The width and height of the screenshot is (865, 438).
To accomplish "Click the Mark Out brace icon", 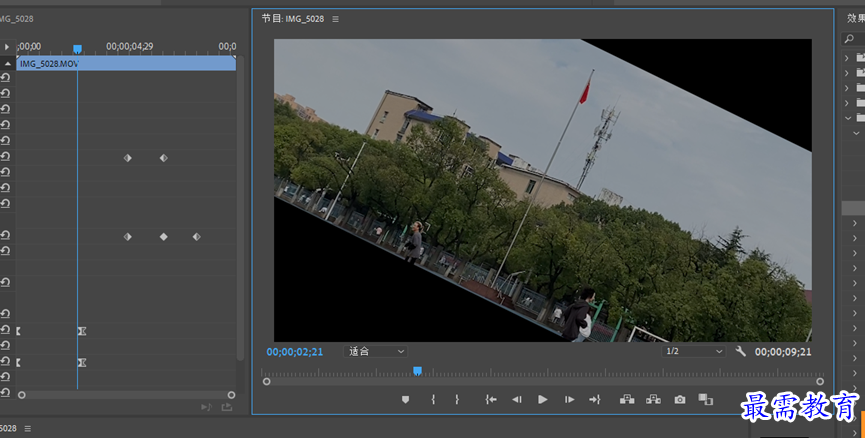I will [457, 399].
